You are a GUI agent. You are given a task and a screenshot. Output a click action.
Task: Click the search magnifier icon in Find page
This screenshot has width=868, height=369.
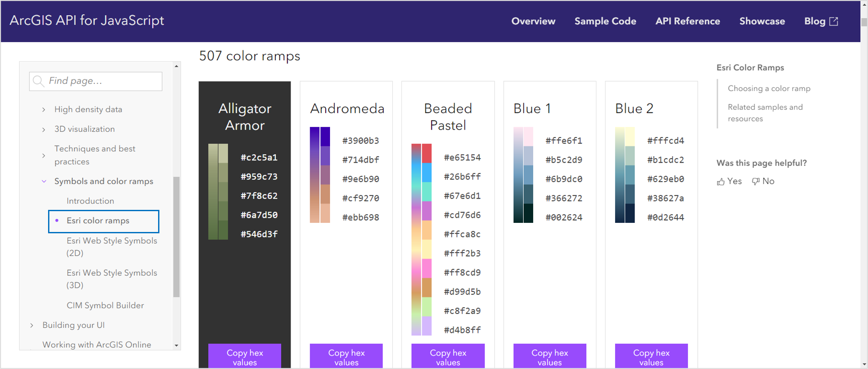coord(38,81)
